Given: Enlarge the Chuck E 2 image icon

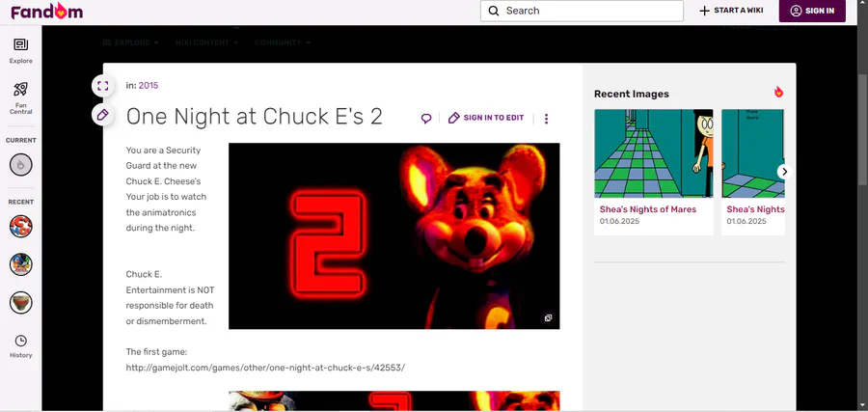Looking at the screenshot, I should [x=548, y=317].
